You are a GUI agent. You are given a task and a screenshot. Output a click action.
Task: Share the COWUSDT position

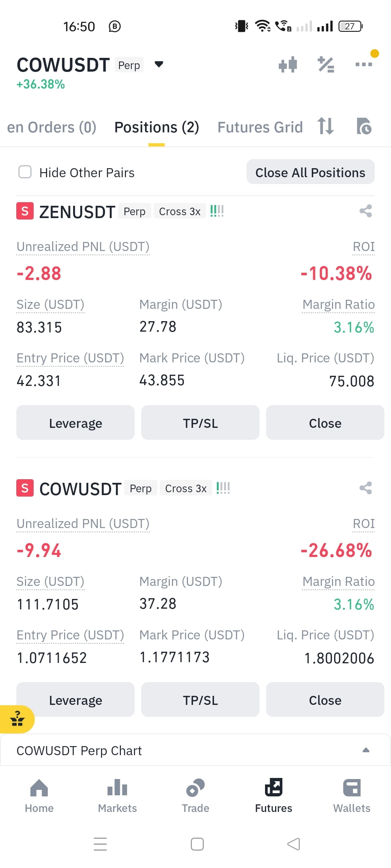click(366, 488)
